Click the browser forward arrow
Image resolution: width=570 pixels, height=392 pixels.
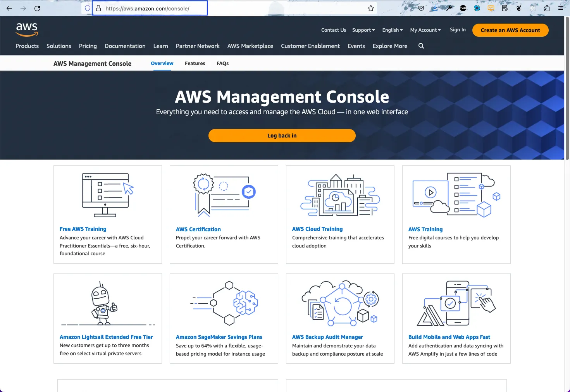pos(23,8)
